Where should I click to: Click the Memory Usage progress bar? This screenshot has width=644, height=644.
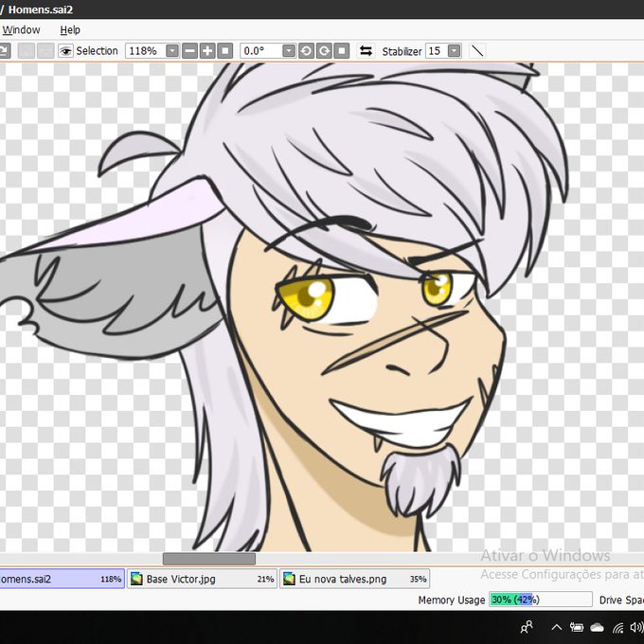pyautogui.click(x=541, y=599)
